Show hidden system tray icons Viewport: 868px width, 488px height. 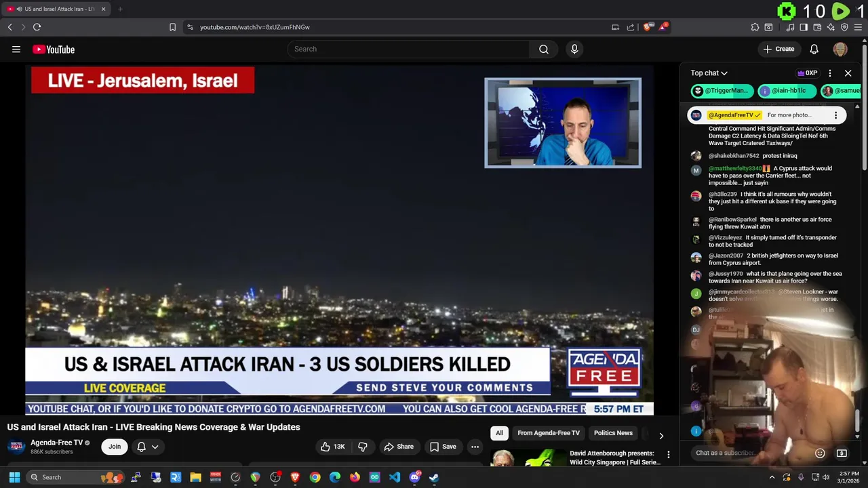(x=772, y=477)
